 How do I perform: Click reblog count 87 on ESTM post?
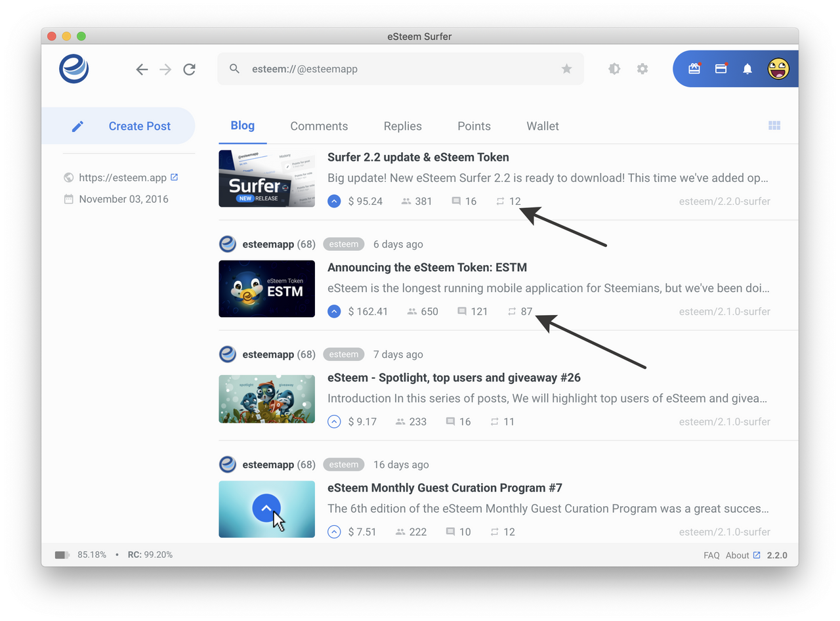click(520, 311)
